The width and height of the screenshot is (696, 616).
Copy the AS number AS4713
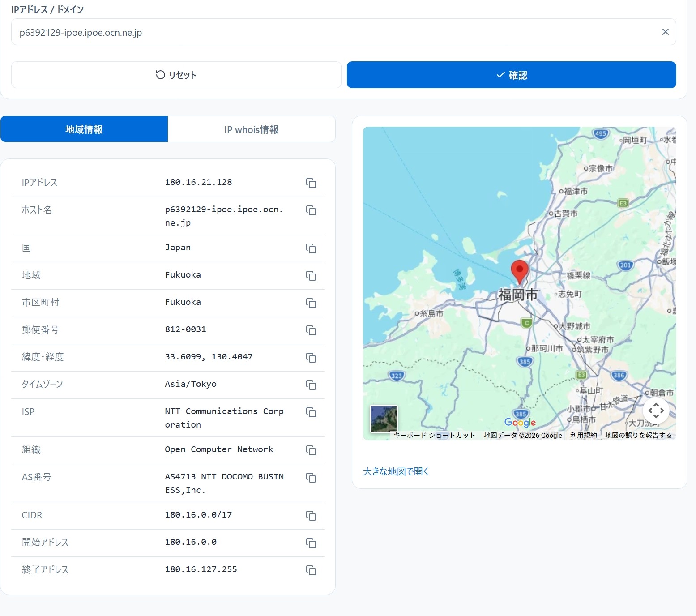pyautogui.click(x=311, y=478)
